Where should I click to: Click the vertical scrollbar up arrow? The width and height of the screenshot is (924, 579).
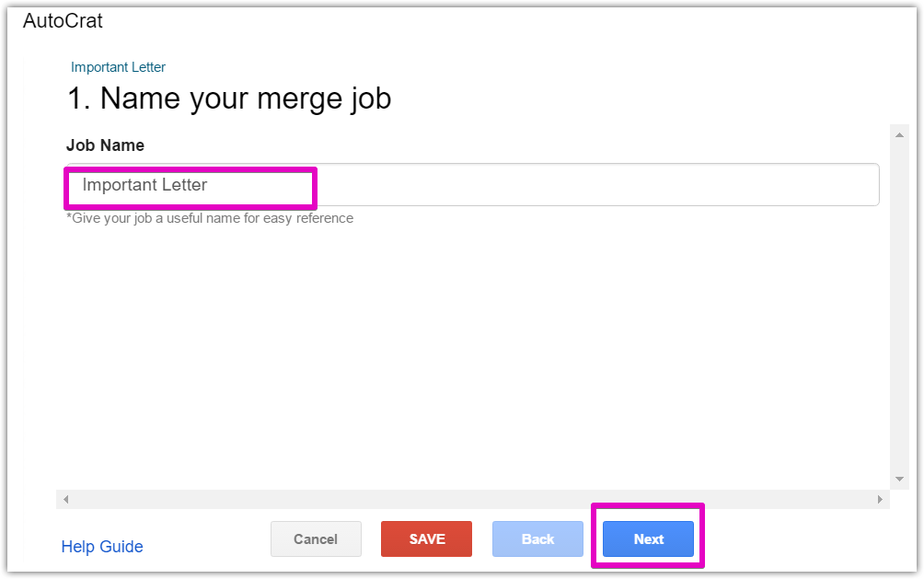900,134
